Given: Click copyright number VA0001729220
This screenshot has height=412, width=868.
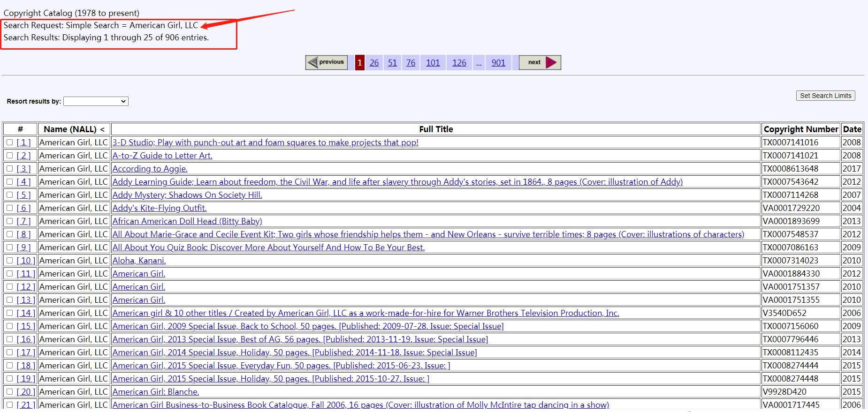Looking at the screenshot, I should pyautogui.click(x=791, y=208).
